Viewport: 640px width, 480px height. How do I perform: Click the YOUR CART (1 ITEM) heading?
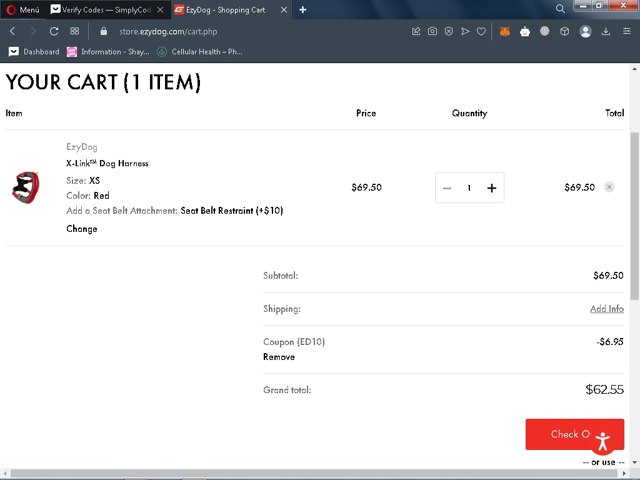103,82
